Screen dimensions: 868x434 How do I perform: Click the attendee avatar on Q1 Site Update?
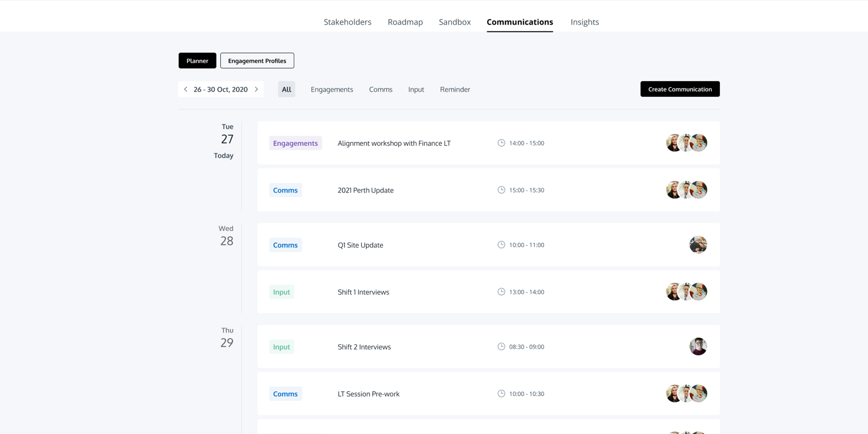pos(698,244)
